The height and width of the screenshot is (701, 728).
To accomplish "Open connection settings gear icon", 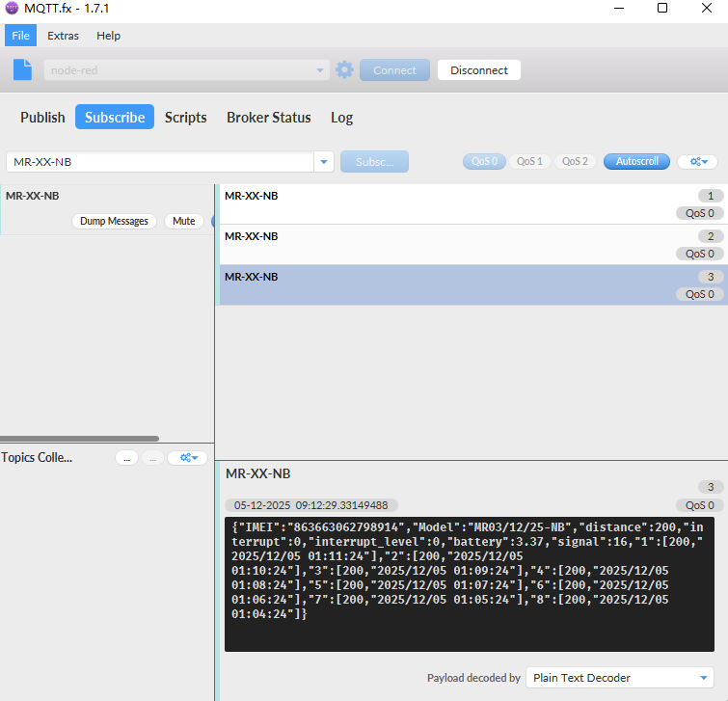I will (x=344, y=70).
